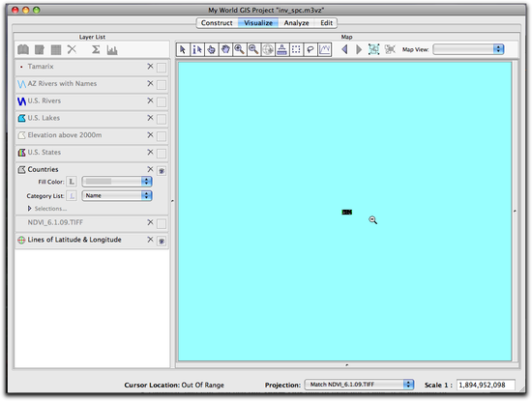Toggle visibility of U.S. States layer
The image size is (532, 401).
162,154
